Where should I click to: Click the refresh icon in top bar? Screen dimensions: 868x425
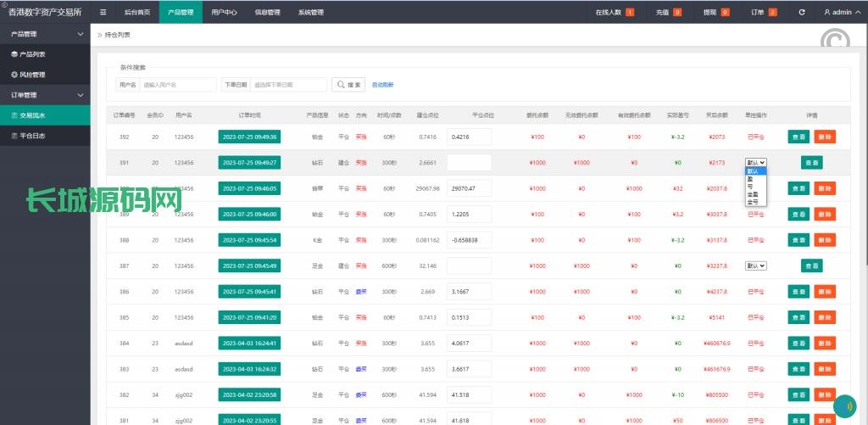802,13
